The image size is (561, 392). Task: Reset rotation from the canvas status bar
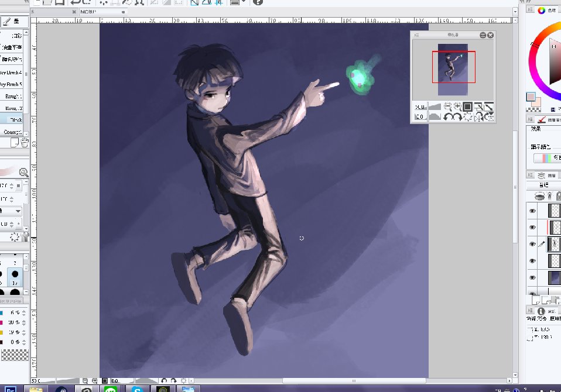(183, 381)
